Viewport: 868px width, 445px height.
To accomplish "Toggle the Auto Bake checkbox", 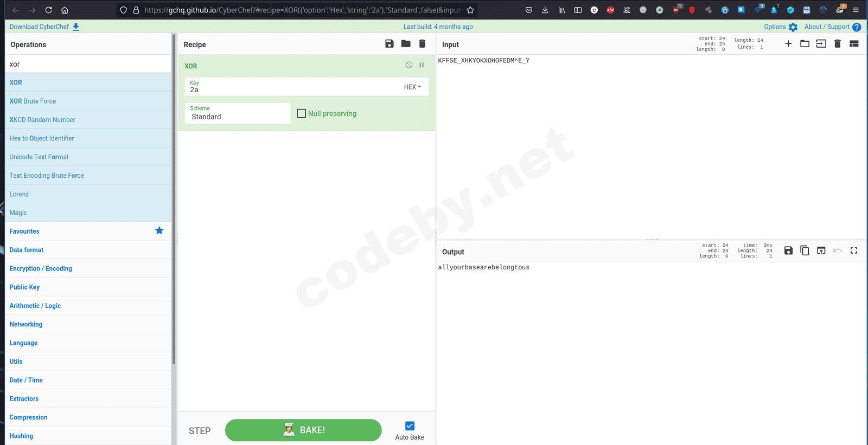I will tap(410, 426).
